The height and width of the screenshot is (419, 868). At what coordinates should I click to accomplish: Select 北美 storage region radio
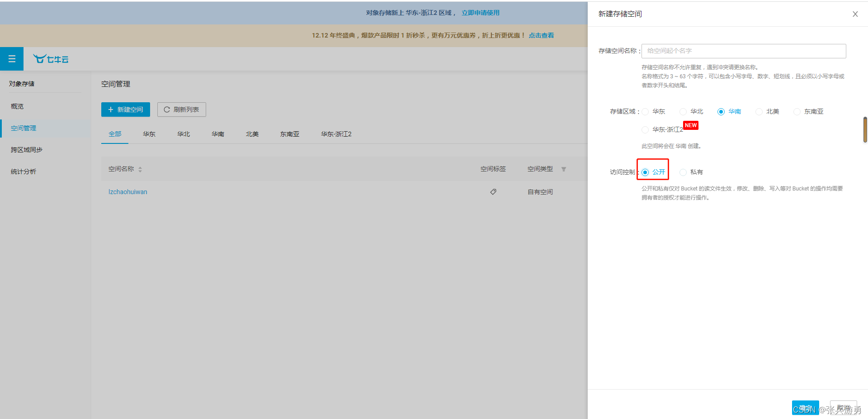pos(759,112)
